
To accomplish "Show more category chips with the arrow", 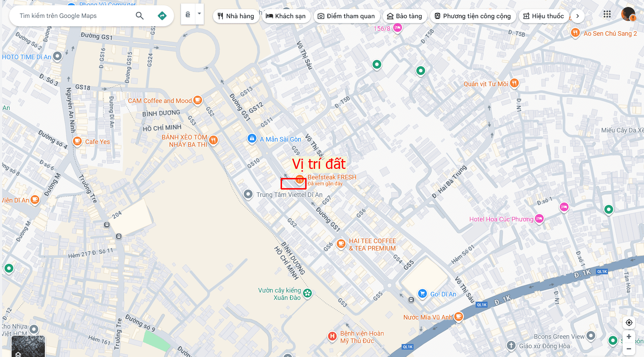I will [x=577, y=16].
